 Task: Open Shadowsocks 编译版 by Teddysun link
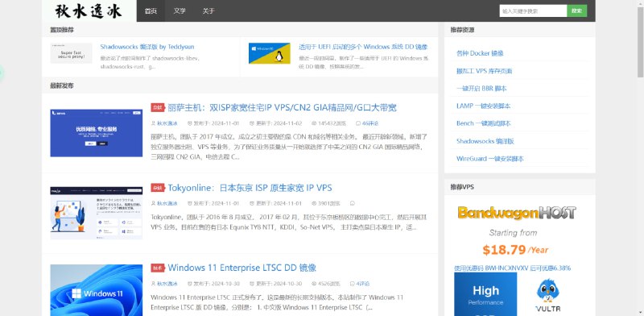coord(147,47)
